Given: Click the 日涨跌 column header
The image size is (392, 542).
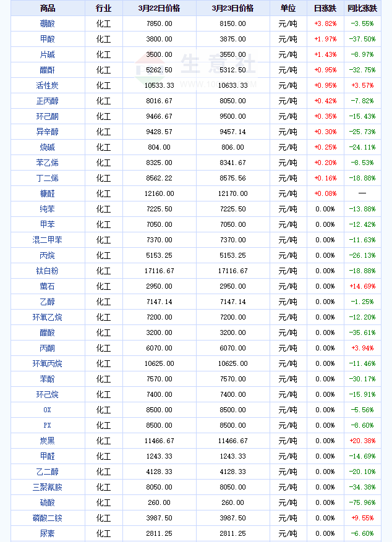Looking at the screenshot, I should pos(325,8).
